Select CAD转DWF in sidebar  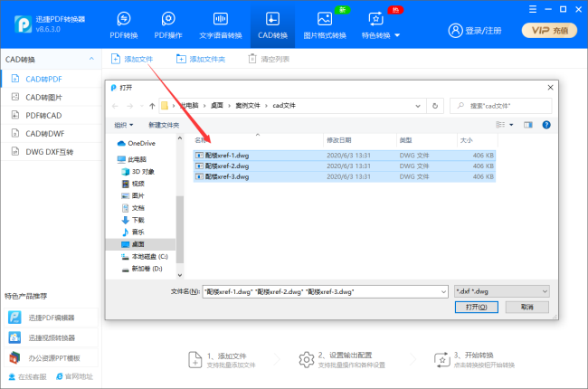(x=51, y=134)
